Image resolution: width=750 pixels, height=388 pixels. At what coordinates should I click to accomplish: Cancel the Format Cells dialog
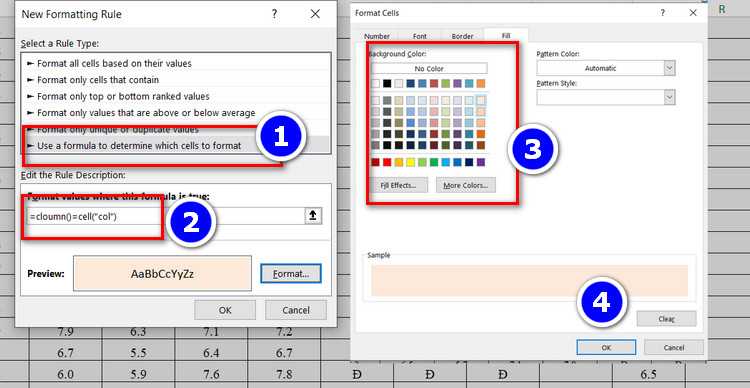pos(673,347)
